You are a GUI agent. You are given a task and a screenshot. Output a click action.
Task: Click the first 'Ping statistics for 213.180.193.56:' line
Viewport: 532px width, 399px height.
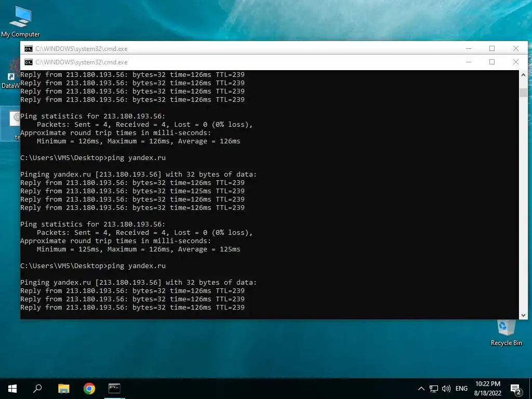click(x=92, y=116)
